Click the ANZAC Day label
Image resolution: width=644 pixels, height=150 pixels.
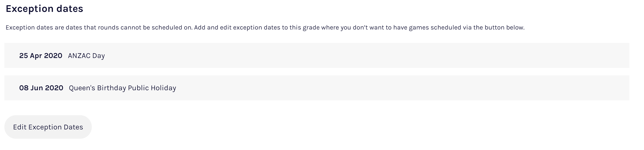86,55
